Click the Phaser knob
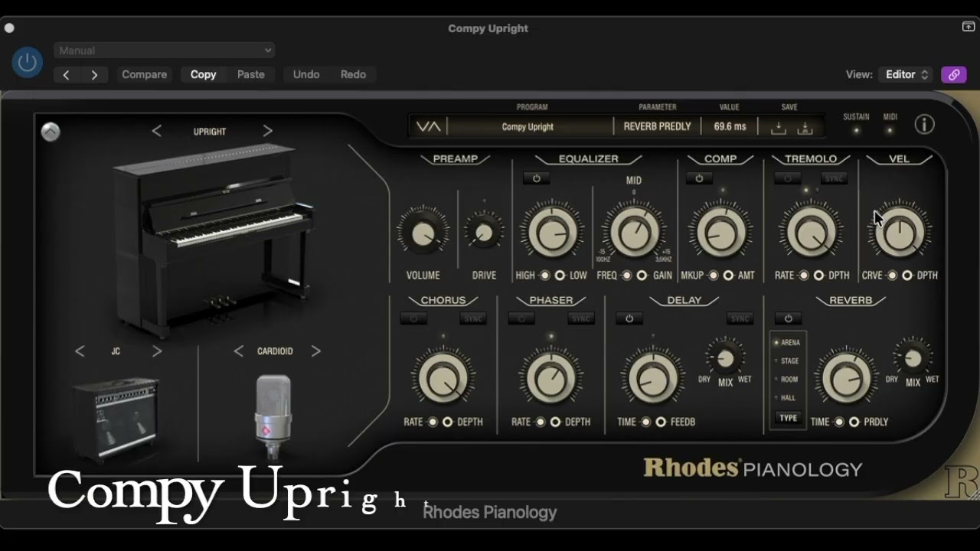Image resolution: width=980 pixels, height=551 pixels. [550, 378]
